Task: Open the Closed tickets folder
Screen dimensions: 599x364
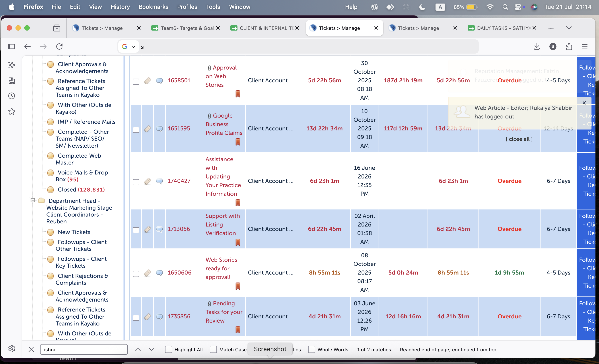Action: coord(81,190)
